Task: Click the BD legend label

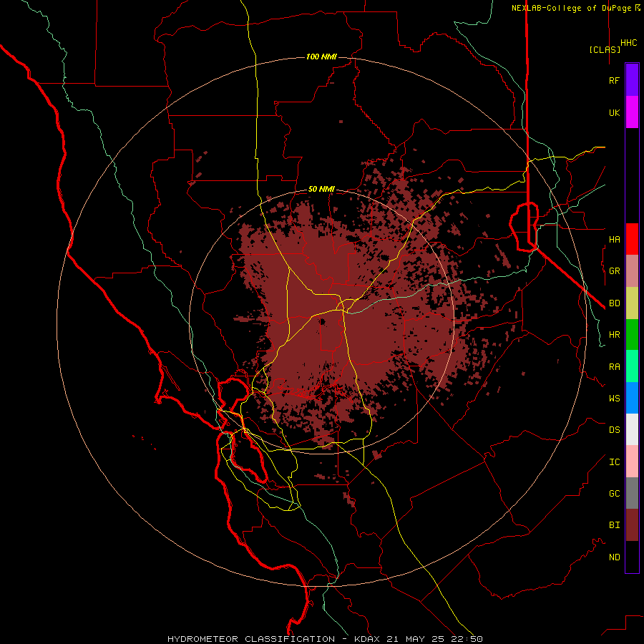Action: tap(614, 303)
